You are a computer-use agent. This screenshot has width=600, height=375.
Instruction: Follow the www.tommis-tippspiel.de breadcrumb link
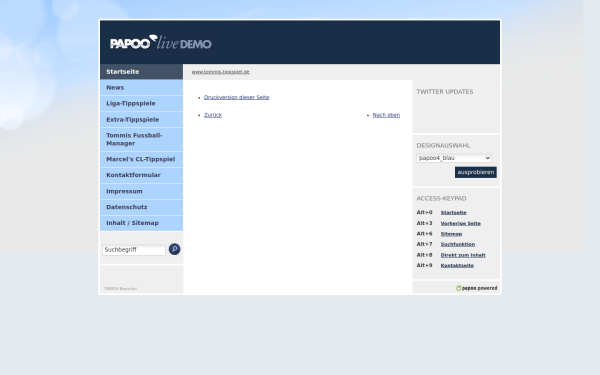[x=220, y=72]
